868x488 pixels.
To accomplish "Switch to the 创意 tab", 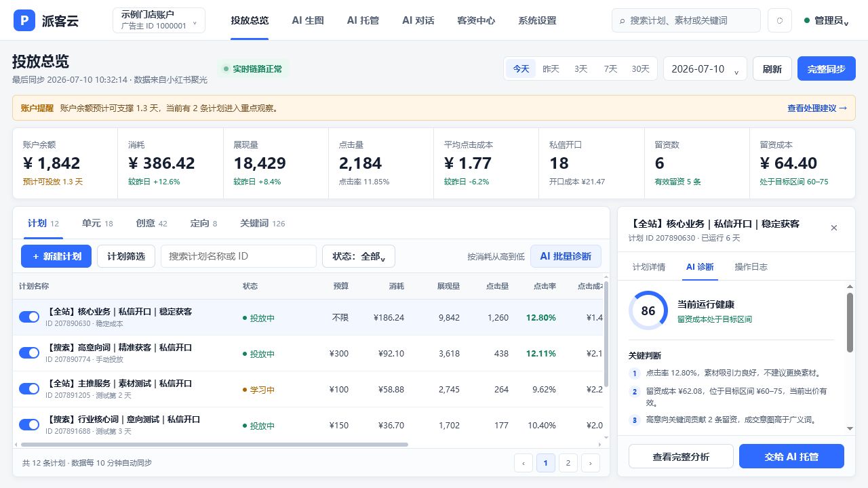I will click(152, 223).
